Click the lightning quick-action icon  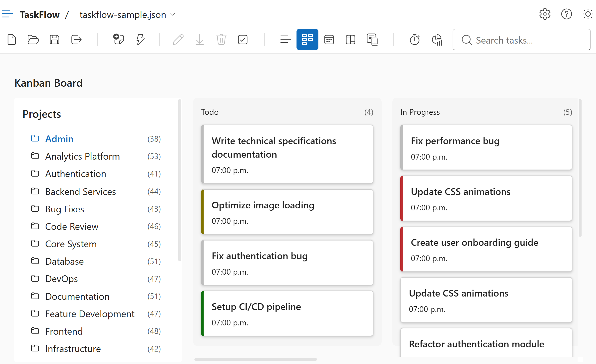[x=140, y=40]
